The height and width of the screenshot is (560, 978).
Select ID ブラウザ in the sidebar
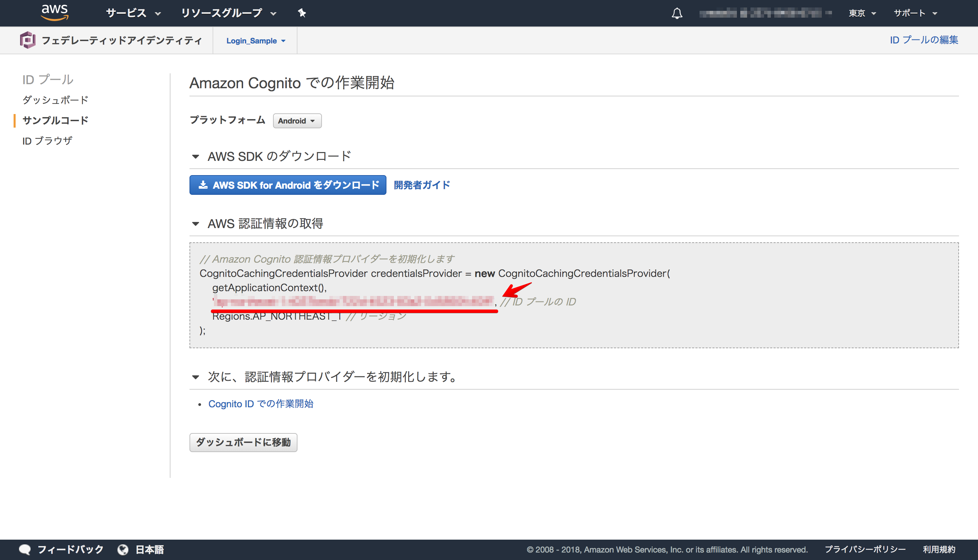(47, 141)
